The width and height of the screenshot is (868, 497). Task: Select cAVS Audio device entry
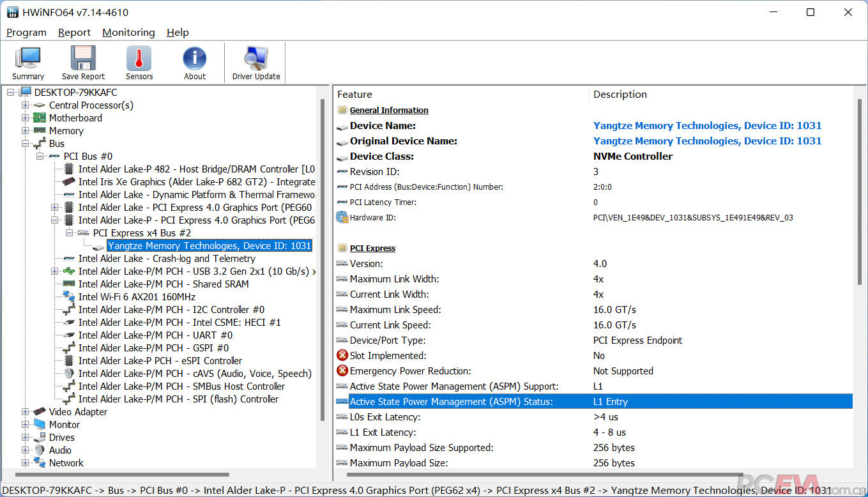194,374
